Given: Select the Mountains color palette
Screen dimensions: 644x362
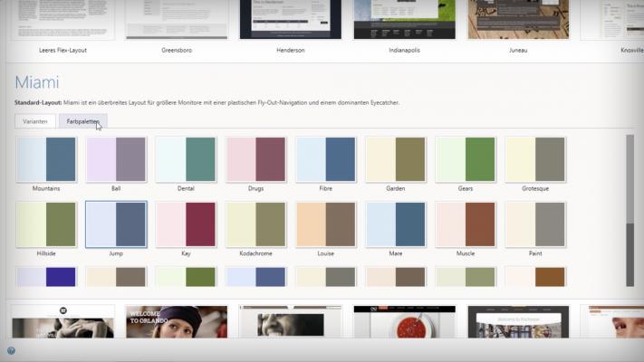Looking at the screenshot, I should (46, 160).
